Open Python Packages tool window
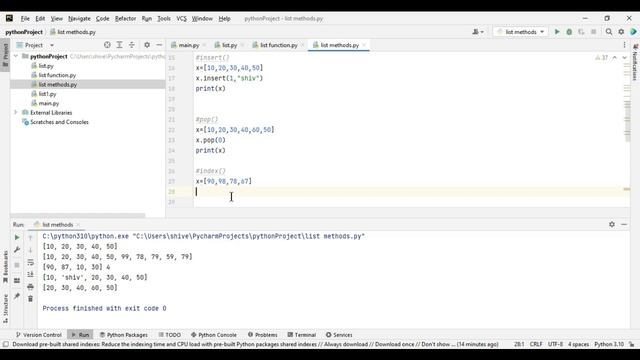This screenshot has width=640, height=360. [124, 335]
